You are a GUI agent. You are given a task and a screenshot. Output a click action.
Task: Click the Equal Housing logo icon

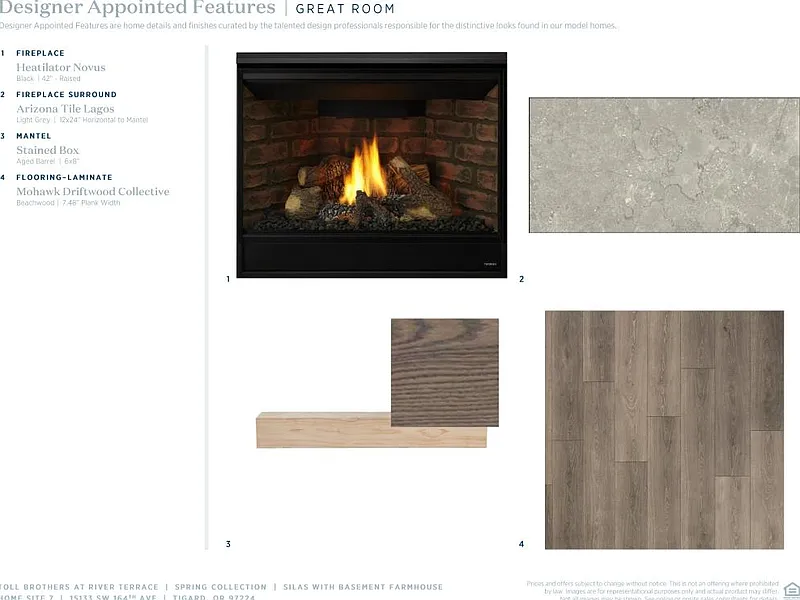tap(791, 590)
